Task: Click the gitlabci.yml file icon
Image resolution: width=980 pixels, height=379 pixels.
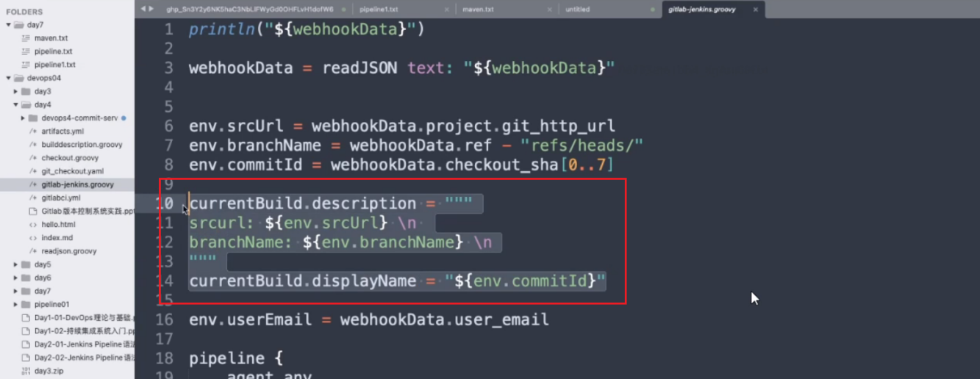Action: pos(33,198)
